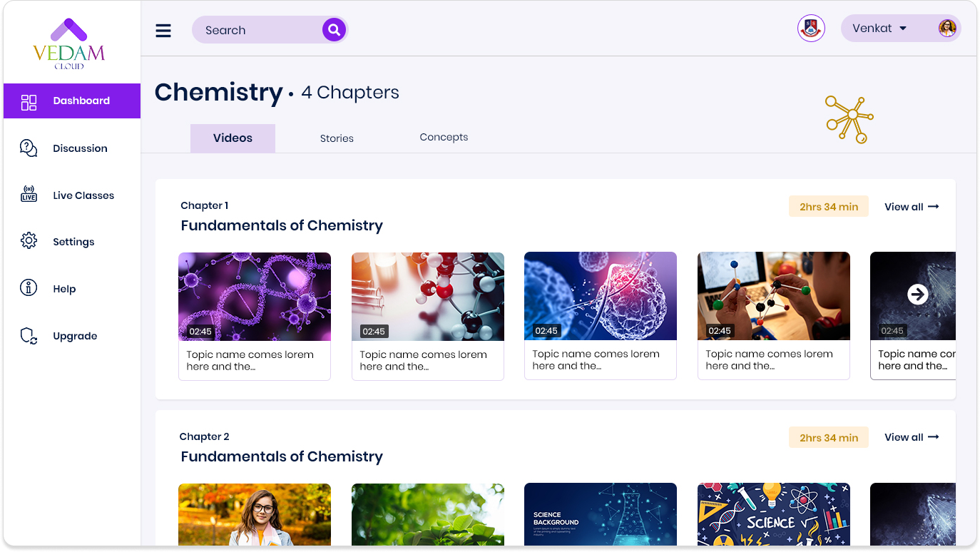The width and height of the screenshot is (980, 552).
Task: Click the Settings gear icon
Action: (x=29, y=240)
